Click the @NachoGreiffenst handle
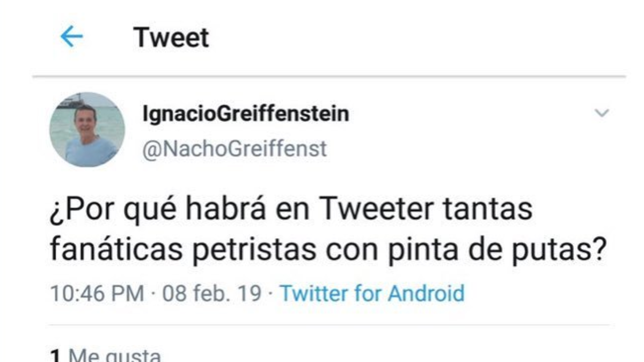 pos(234,149)
